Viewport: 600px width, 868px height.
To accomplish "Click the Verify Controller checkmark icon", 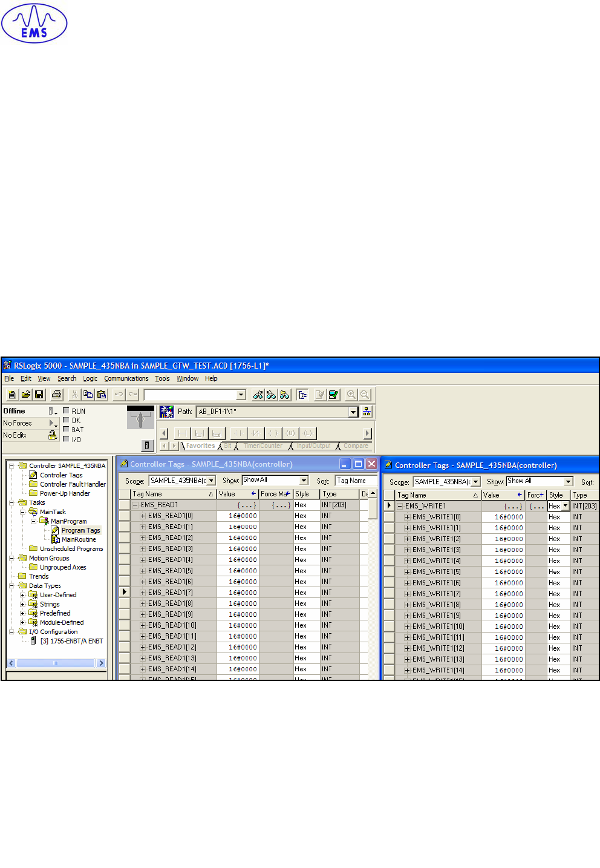I will tap(333, 395).
